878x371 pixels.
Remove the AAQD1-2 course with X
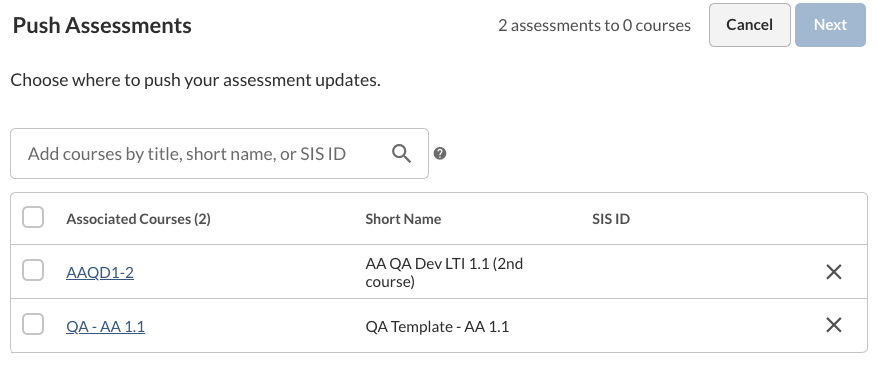point(834,272)
